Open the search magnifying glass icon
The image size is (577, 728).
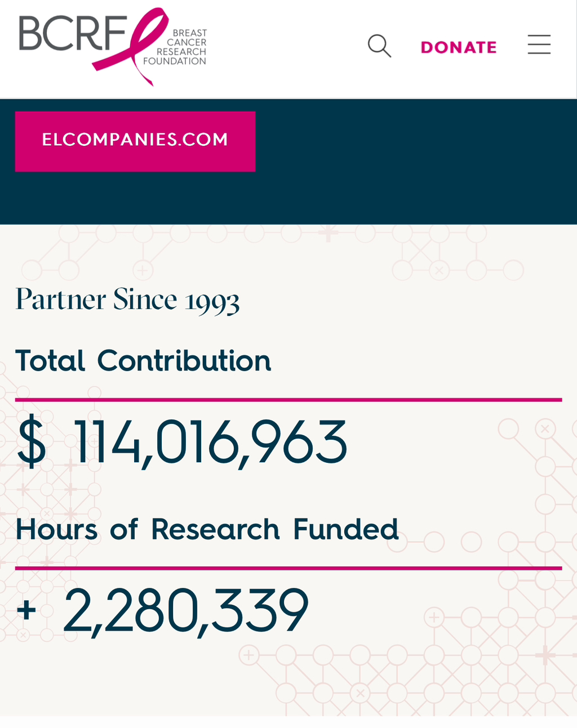coord(379,46)
